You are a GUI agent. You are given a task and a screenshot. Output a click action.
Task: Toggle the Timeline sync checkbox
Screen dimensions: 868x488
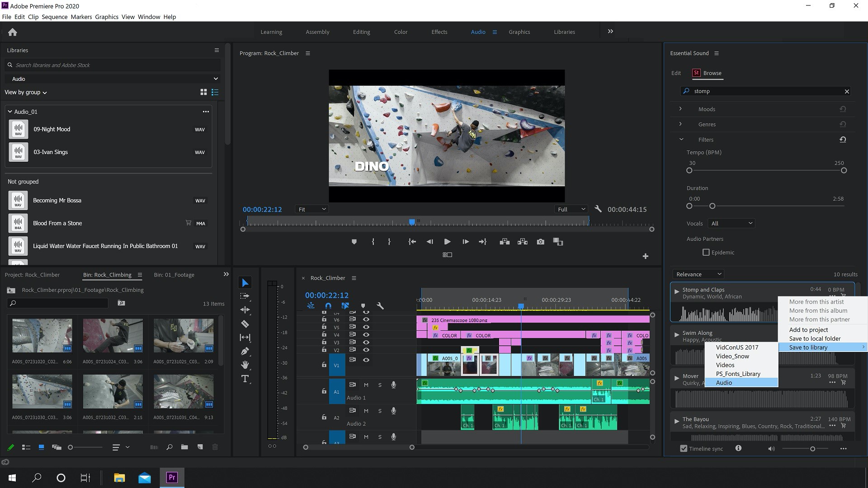pos(684,449)
